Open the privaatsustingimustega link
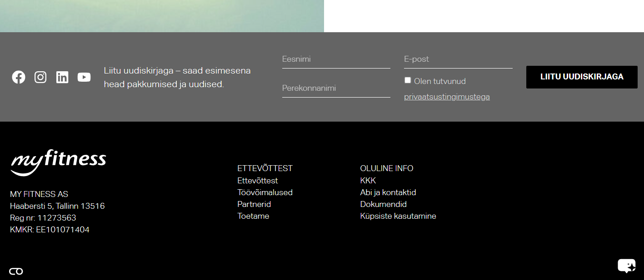Screen dimensions: 644x280 [x=447, y=97]
